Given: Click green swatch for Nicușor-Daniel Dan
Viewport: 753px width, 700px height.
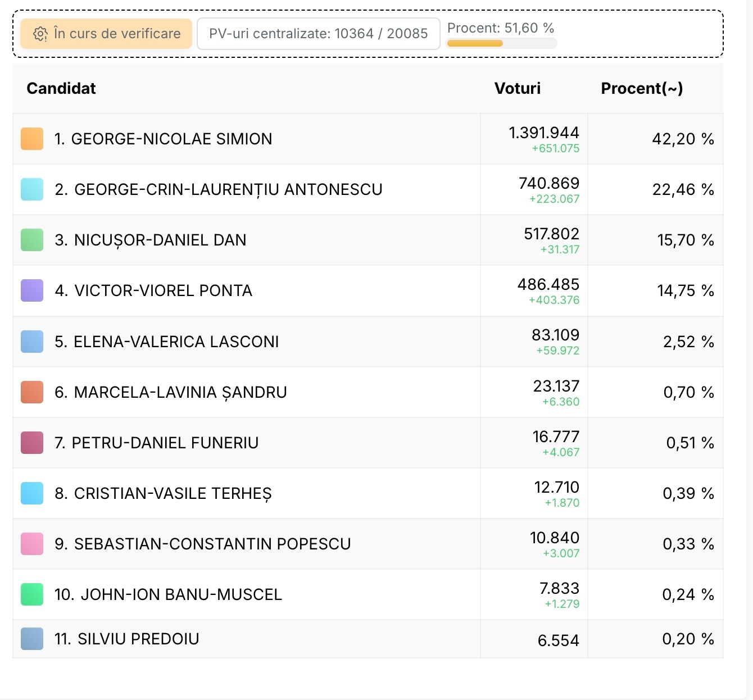Looking at the screenshot, I should click(x=32, y=240).
